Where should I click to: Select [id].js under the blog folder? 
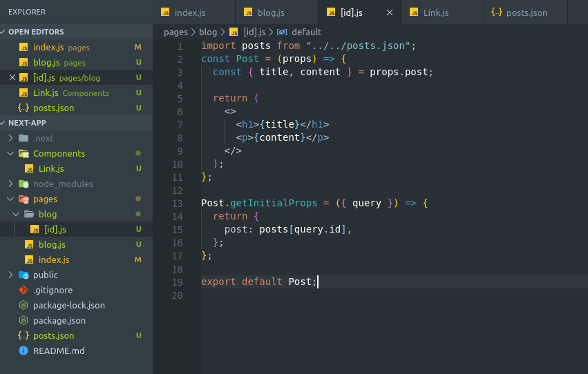coord(55,229)
